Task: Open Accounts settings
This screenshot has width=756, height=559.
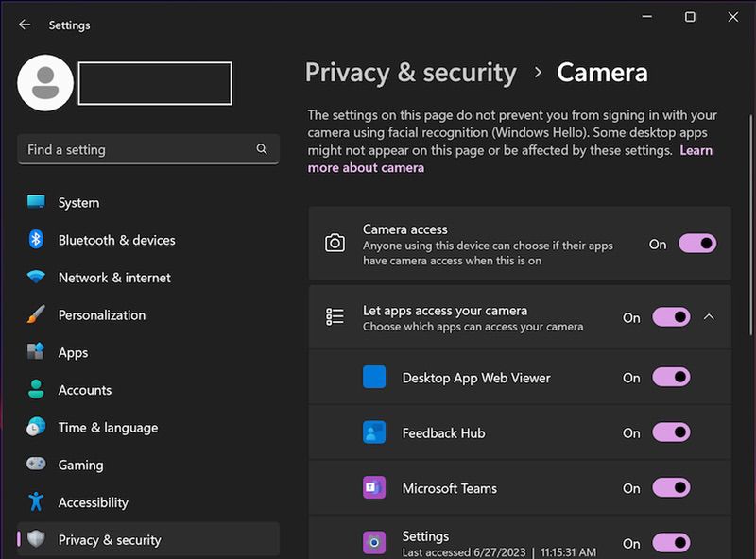Action: coord(148,390)
